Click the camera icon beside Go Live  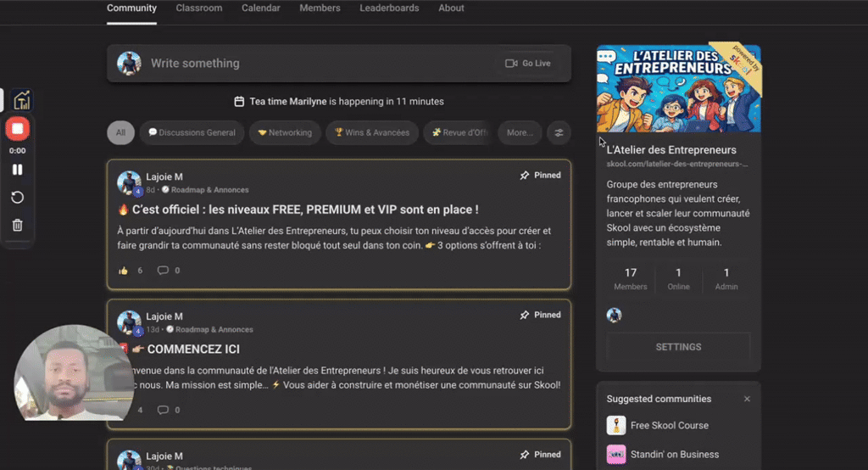click(x=511, y=63)
